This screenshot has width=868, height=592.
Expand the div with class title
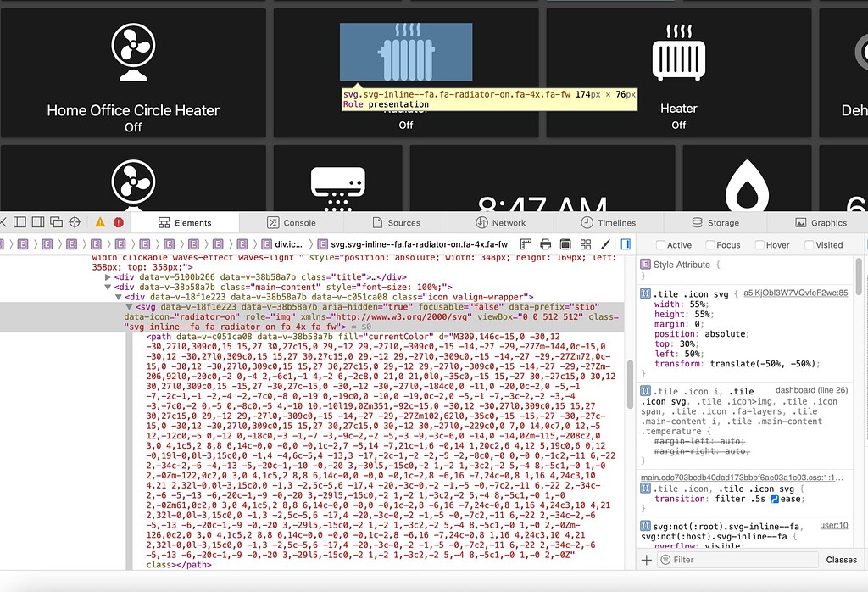click(x=108, y=277)
